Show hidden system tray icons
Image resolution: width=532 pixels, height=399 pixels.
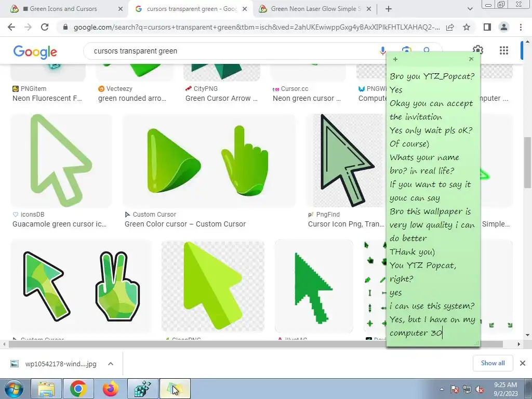pyautogui.click(x=442, y=390)
